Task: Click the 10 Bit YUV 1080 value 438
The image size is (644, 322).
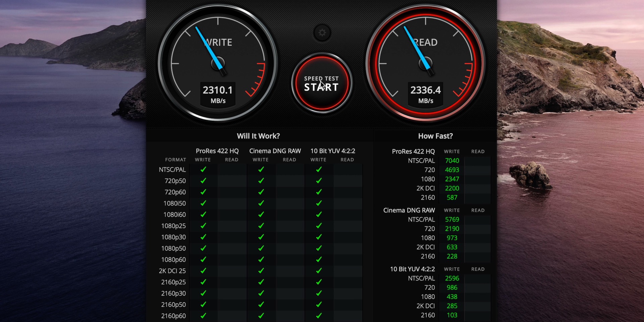Action: coord(452,297)
